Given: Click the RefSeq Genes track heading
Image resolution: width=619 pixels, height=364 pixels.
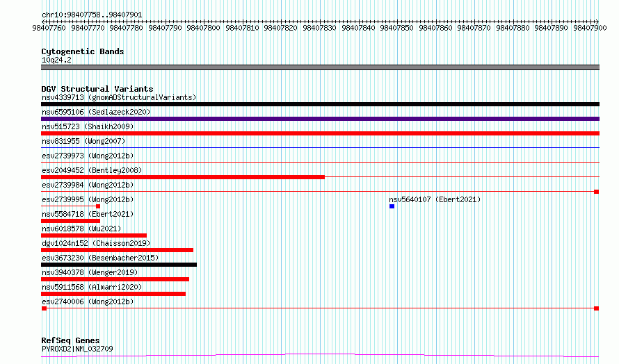Looking at the screenshot, I should (x=70, y=340).
